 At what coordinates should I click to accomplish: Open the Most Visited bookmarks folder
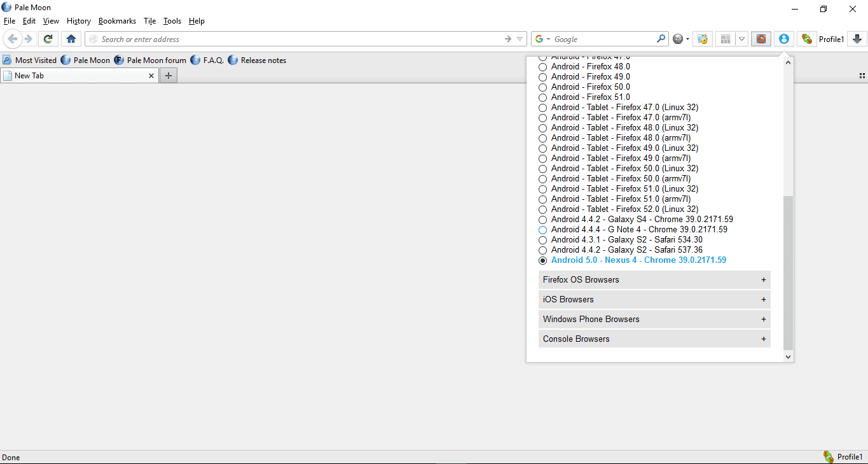click(29, 60)
